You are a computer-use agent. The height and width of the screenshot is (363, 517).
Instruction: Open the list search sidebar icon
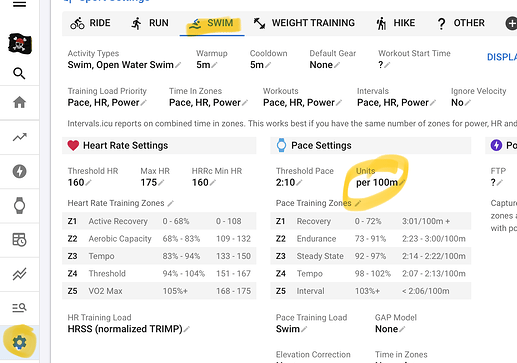tap(19, 307)
